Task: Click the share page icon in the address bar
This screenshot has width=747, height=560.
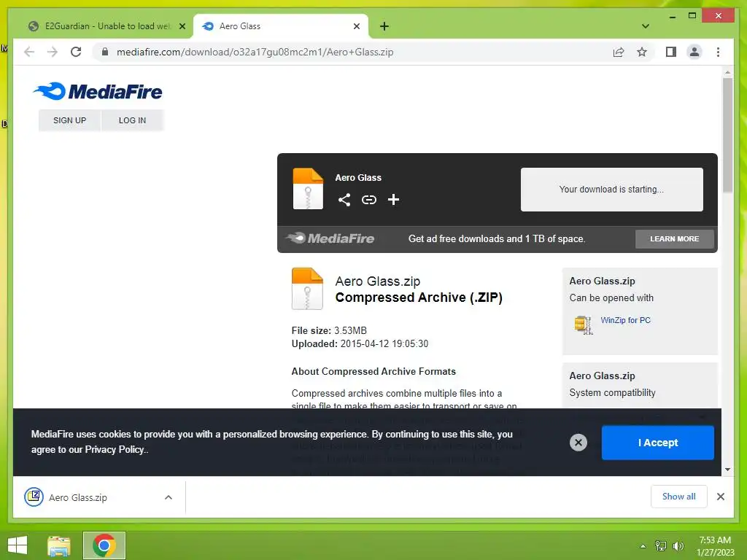Action: (619, 52)
